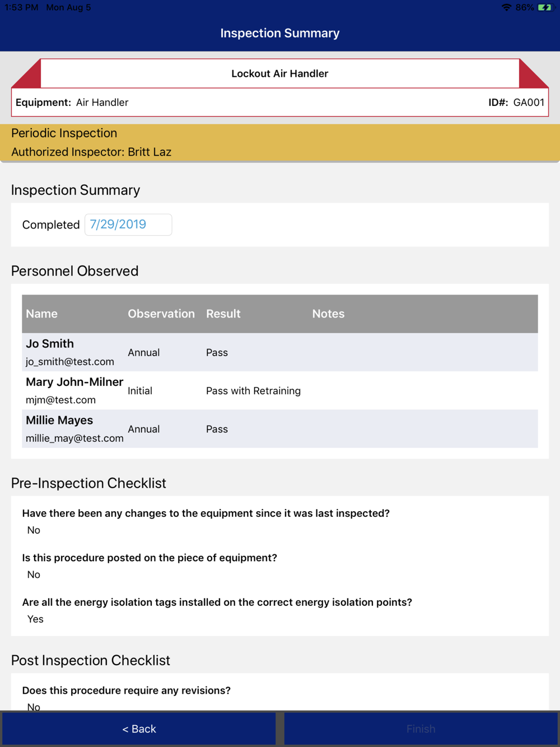Tap the Observation column header
560x747 pixels.
[161, 314]
